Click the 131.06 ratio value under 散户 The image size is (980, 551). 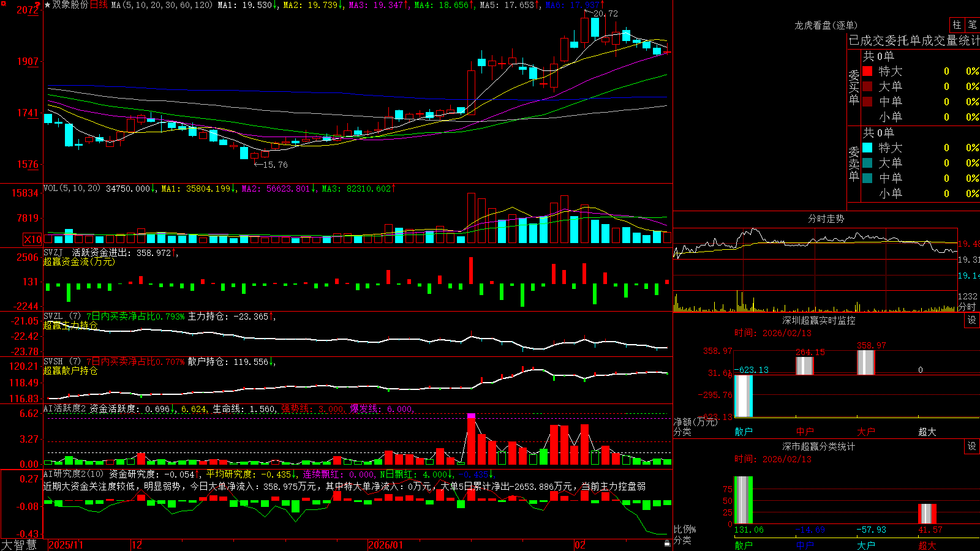click(748, 530)
